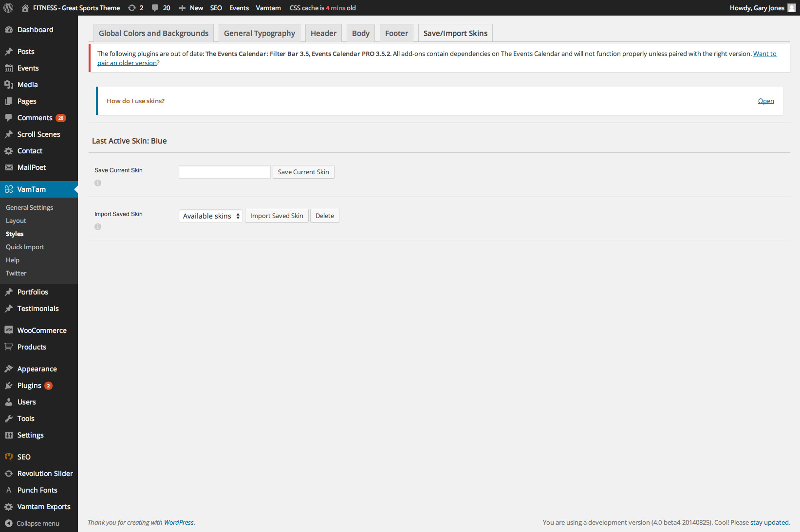Open comments bubble icon in the admin bar

(155, 8)
